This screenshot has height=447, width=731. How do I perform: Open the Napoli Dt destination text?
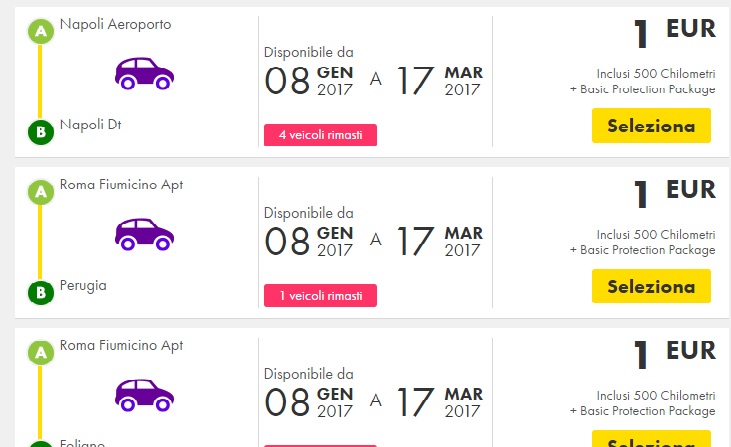click(x=90, y=124)
